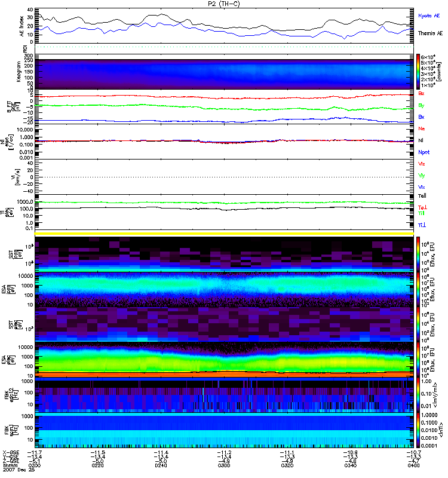Click the 0220 time tick label
Screen dimensions: 448x478
coord(98,465)
